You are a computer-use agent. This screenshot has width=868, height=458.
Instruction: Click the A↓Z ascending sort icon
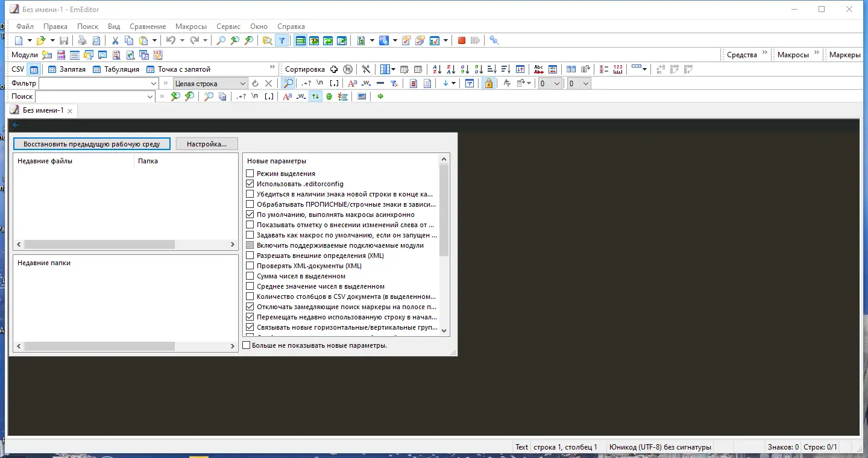tap(435, 68)
